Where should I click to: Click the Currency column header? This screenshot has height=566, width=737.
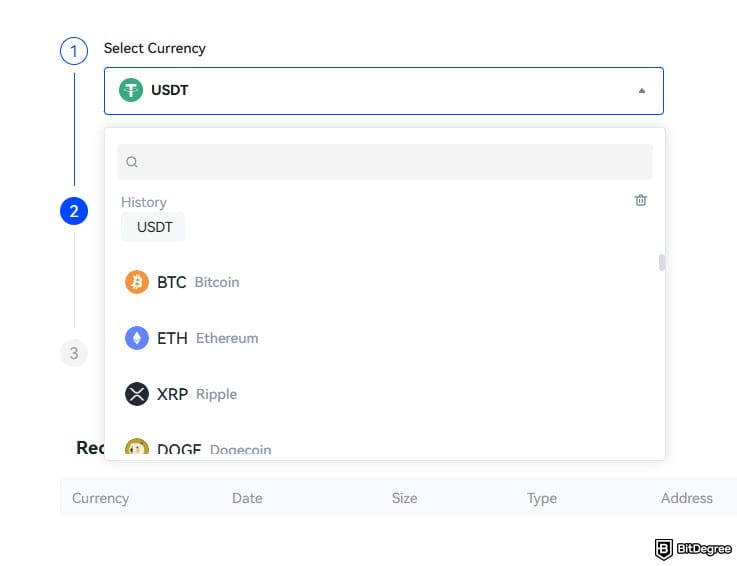101,498
